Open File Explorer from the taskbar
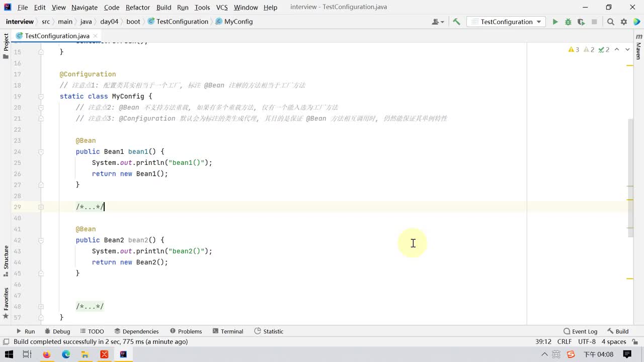 pyautogui.click(x=85, y=354)
